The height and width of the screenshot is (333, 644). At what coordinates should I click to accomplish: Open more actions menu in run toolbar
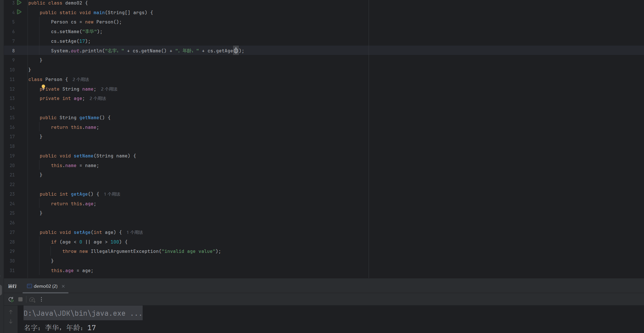point(41,299)
